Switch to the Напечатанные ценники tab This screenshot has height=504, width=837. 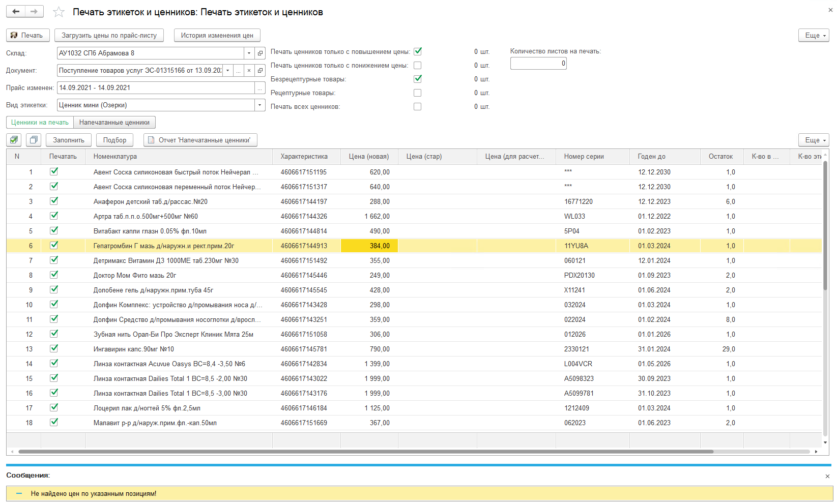coord(114,123)
